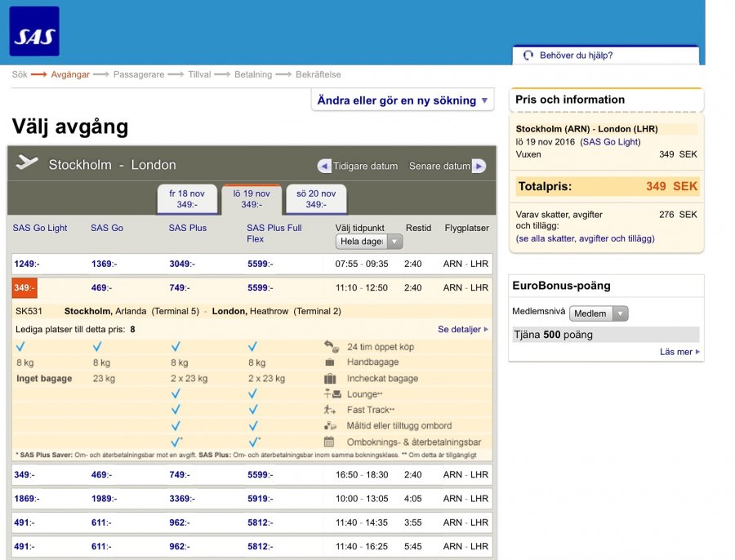Select the 3369:- SAS Plus fare
This screenshot has height=560, width=735.
pos(180,498)
